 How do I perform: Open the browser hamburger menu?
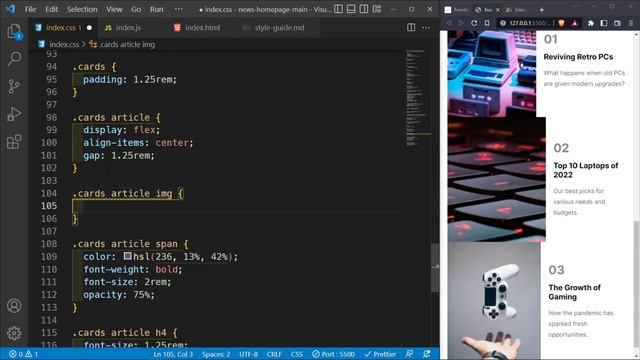pyautogui.click(x=631, y=23)
